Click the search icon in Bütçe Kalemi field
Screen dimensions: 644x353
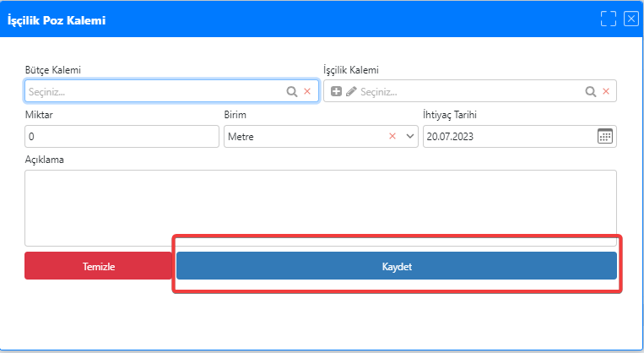point(292,91)
